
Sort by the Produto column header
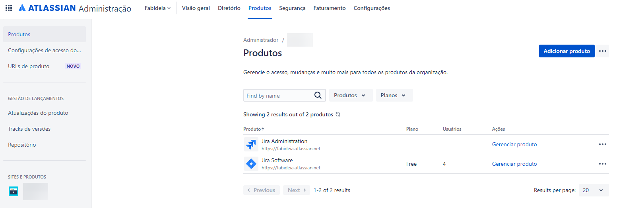254,129
